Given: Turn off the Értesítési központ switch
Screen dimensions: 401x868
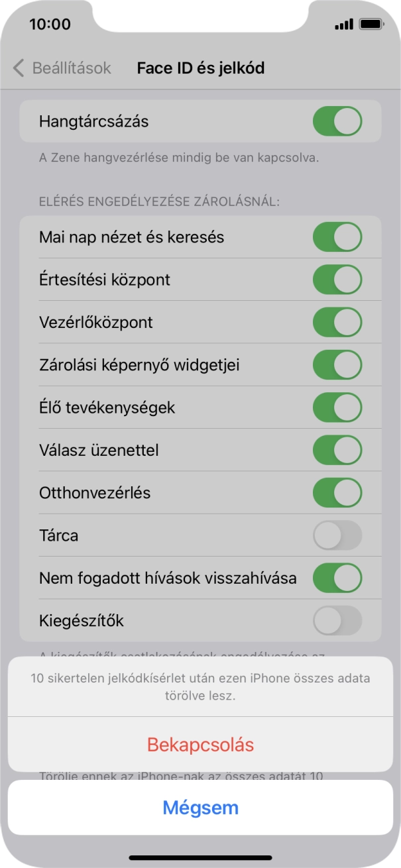Looking at the screenshot, I should [x=339, y=280].
